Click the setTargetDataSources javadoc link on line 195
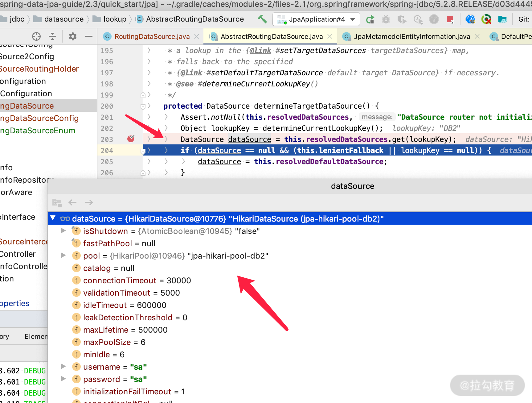532x403 pixels. (x=321, y=51)
